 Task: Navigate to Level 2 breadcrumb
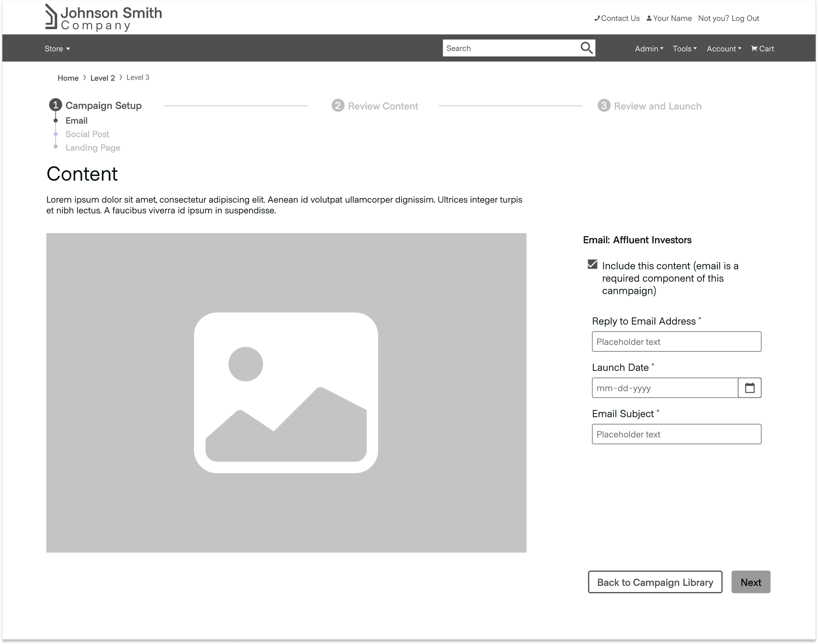point(102,78)
